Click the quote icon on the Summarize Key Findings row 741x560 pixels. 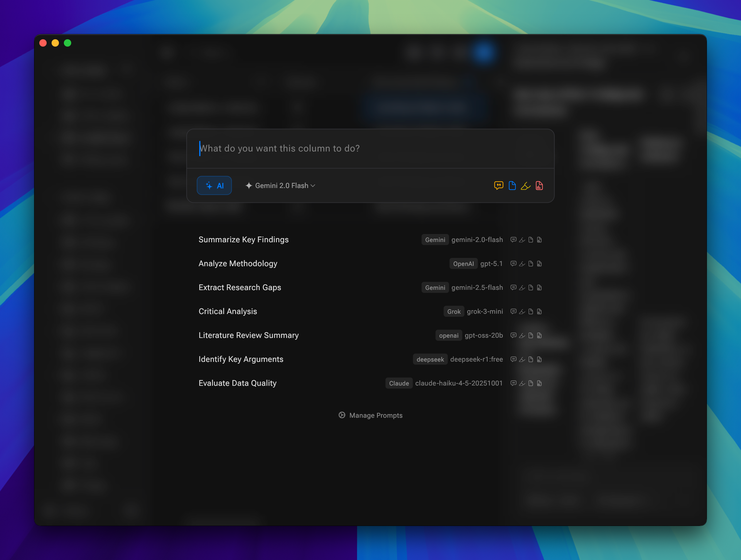point(513,240)
